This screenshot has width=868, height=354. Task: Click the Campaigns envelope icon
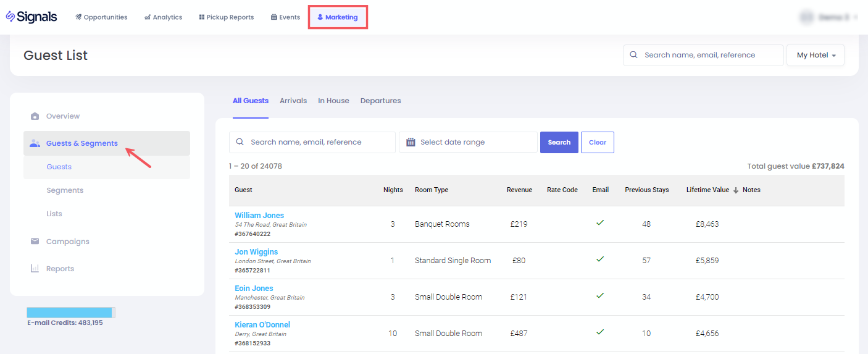click(35, 242)
